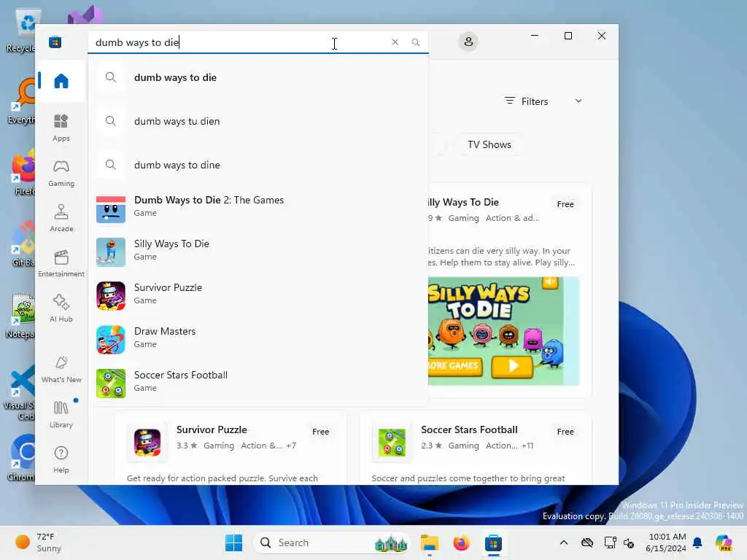This screenshot has width=747, height=560.
Task: Go to the Entertainment section in the sidebar
Action: (61, 263)
